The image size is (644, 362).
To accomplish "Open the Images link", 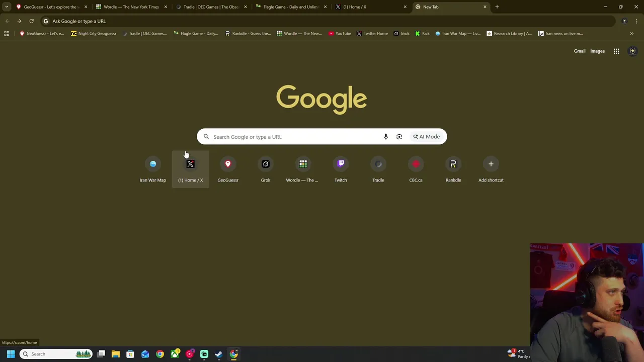I will click(597, 51).
